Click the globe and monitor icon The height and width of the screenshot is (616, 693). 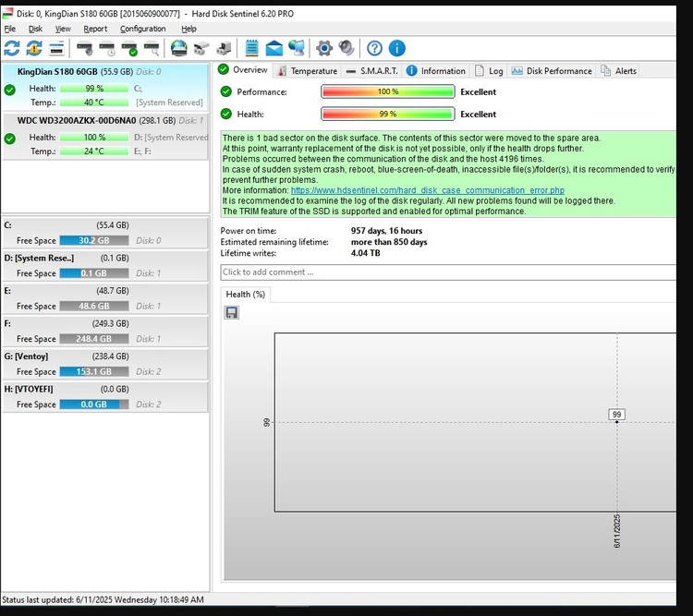[x=297, y=48]
